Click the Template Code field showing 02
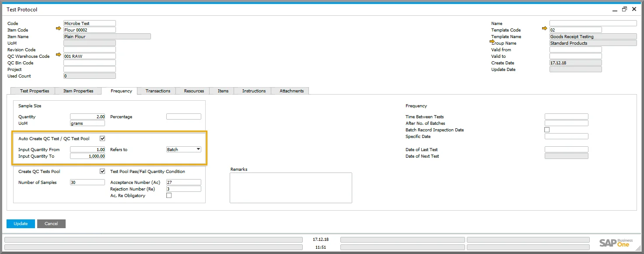644x254 pixels. click(576, 30)
